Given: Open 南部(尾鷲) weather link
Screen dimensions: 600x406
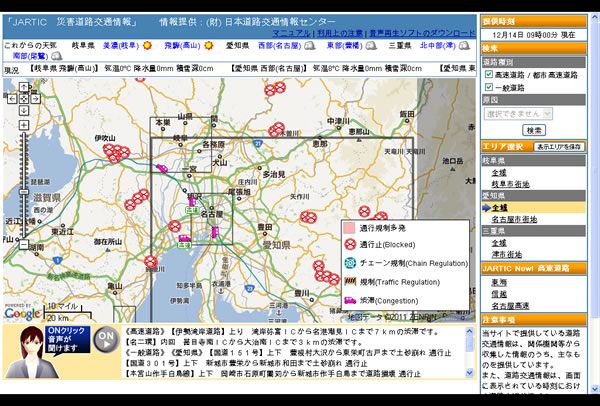Looking at the screenshot, I should click(x=31, y=56).
